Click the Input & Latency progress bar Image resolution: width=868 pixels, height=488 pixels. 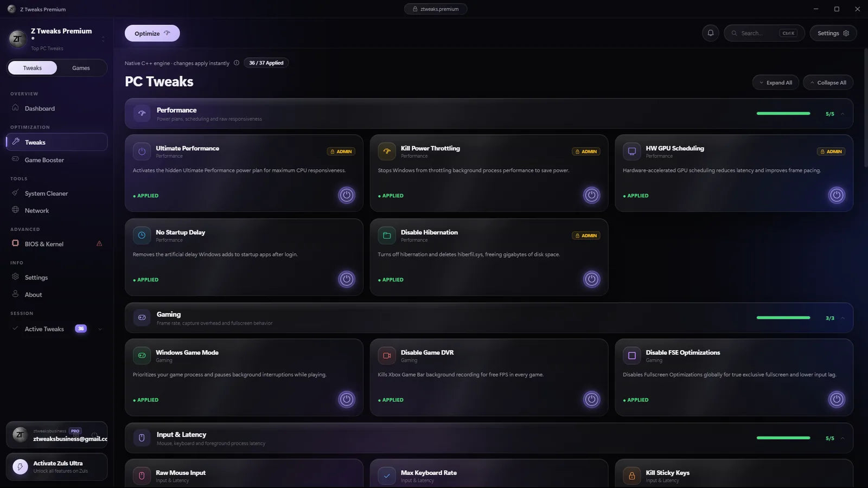tap(783, 438)
